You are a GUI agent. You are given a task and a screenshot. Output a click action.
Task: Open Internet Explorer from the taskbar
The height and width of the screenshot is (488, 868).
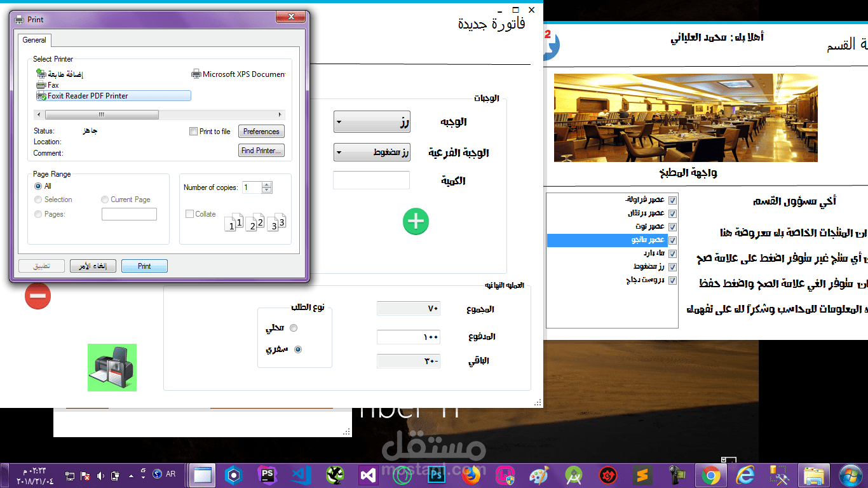pyautogui.click(x=745, y=475)
